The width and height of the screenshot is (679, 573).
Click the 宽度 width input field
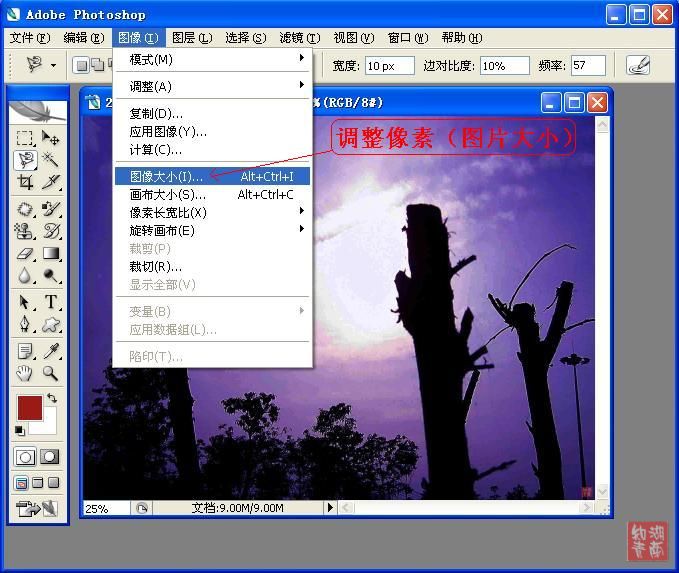click(x=389, y=66)
